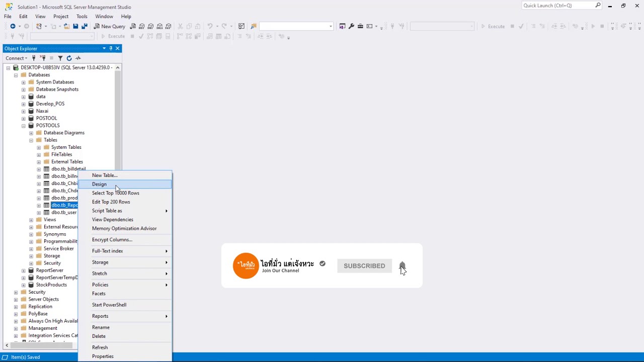Open the Find combo box dropdown
The height and width of the screenshot is (362, 644).
331,26
